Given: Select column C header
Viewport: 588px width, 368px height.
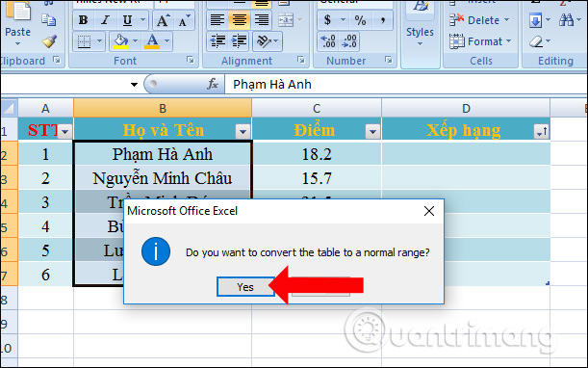Looking at the screenshot, I should [x=317, y=108].
